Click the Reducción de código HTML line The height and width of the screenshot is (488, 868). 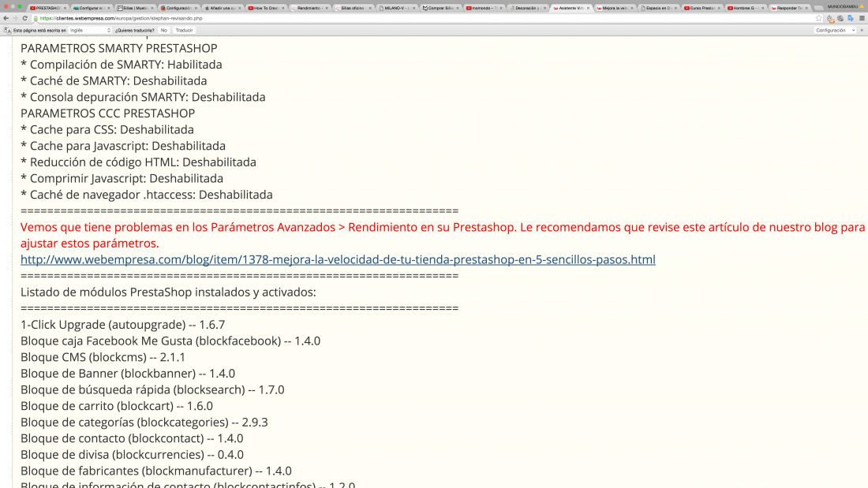pos(138,162)
